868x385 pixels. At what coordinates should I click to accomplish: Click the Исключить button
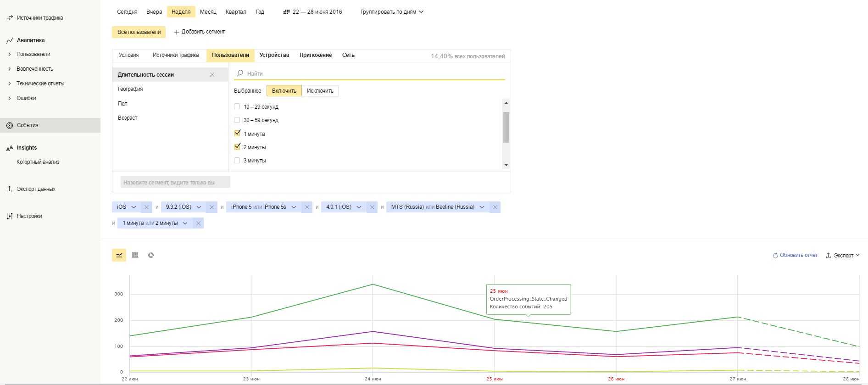click(320, 91)
